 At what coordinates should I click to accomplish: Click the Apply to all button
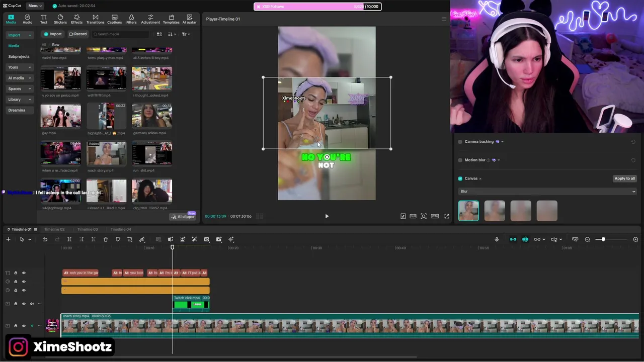pyautogui.click(x=624, y=178)
